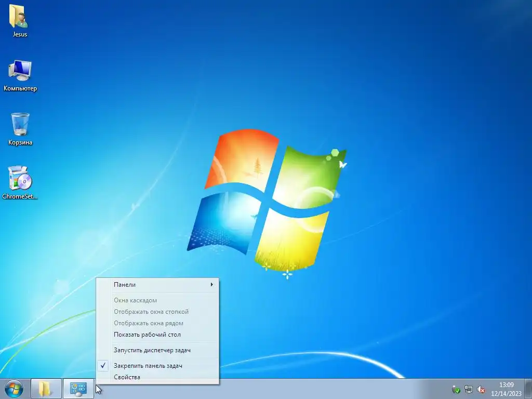Select the Корзина recycle bin icon

(20, 129)
